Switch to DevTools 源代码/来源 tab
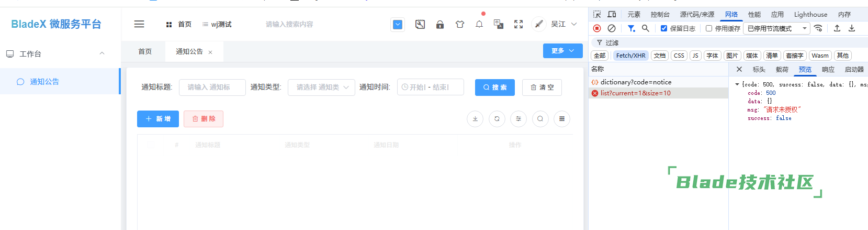The image size is (868, 230). click(x=697, y=15)
